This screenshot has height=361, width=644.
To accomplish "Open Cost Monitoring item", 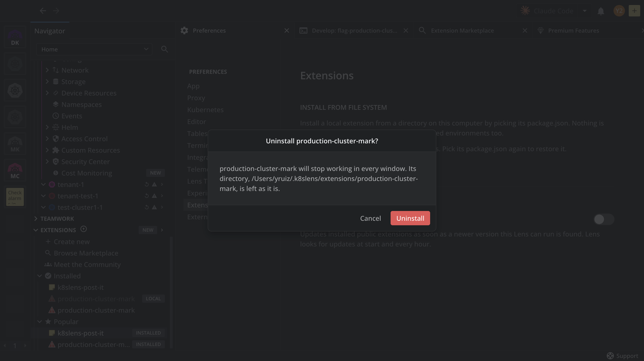I will tap(86, 173).
